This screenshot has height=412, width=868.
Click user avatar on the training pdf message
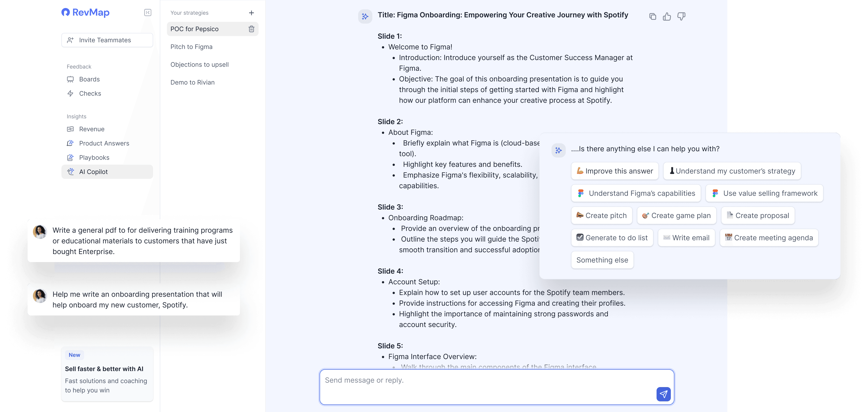coord(40,232)
